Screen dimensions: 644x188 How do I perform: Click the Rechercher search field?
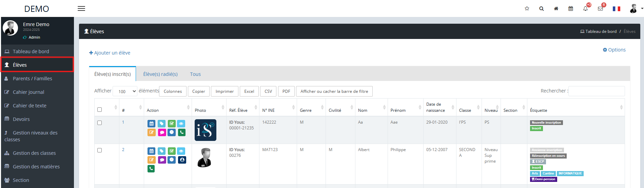(597, 91)
